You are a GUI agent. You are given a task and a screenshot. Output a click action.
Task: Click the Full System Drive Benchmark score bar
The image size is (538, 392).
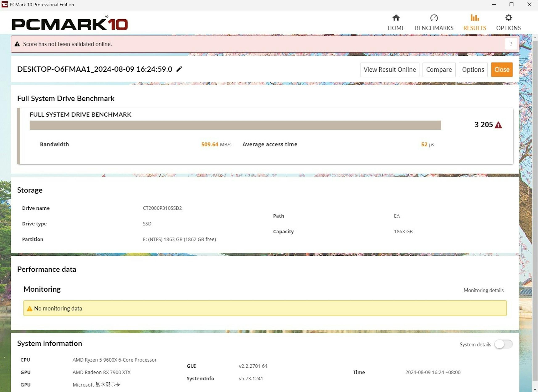[x=235, y=125]
